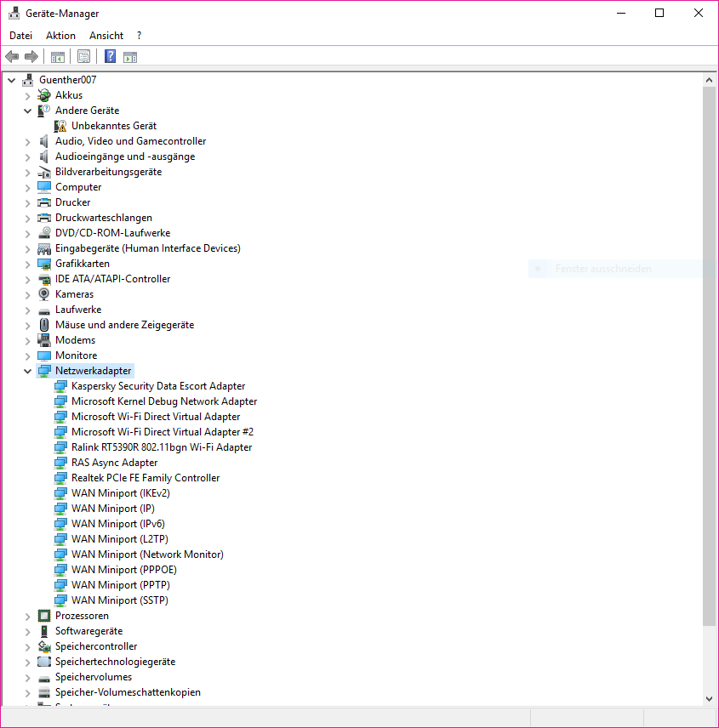Click the scrollbar down arrow
This screenshot has width=719, height=728.
click(709, 699)
